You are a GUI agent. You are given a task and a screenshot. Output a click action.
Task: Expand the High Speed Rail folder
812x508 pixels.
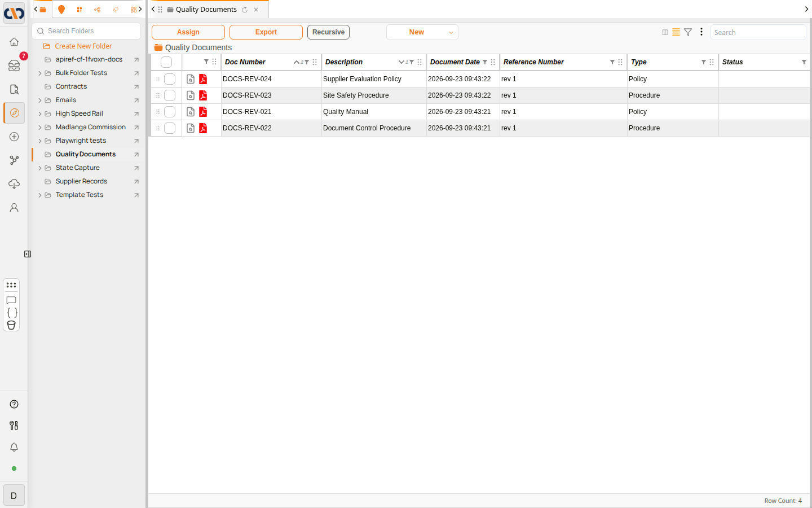(x=39, y=114)
